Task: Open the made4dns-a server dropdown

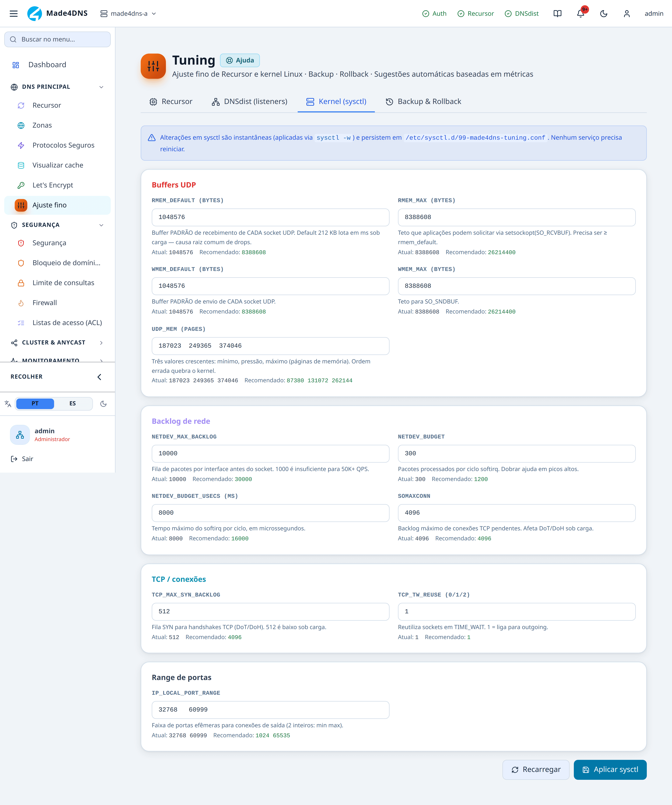Action: point(128,13)
